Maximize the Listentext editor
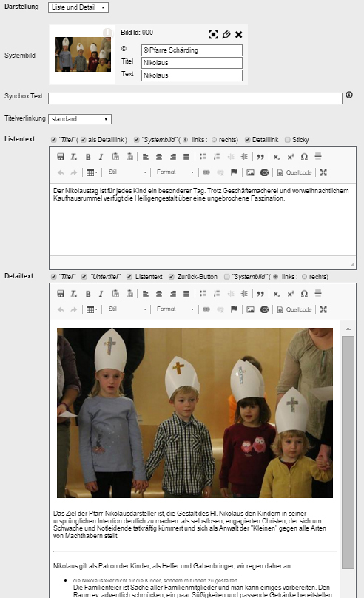The height and width of the screenshot is (598, 364). [x=323, y=172]
